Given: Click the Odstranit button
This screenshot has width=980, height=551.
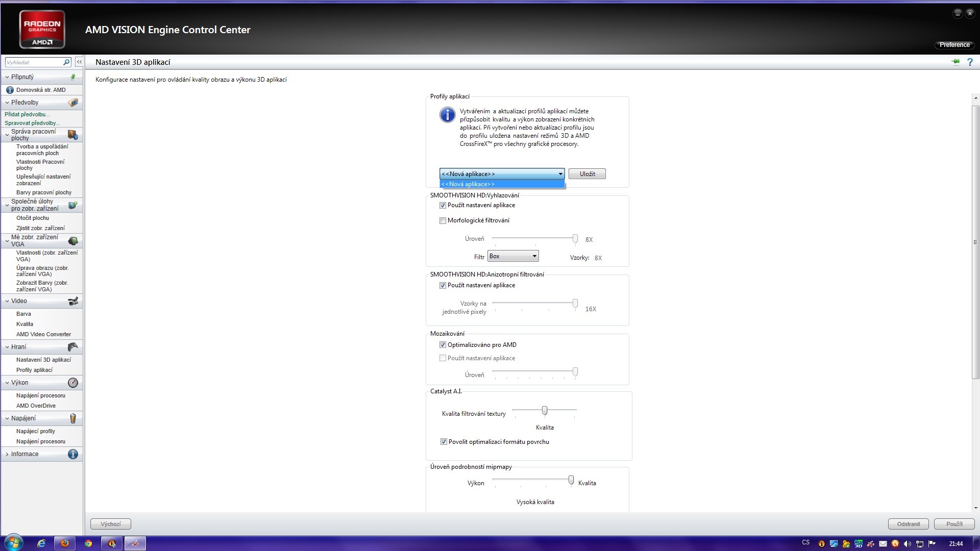Looking at the screenshot, I should coord(909,524).
